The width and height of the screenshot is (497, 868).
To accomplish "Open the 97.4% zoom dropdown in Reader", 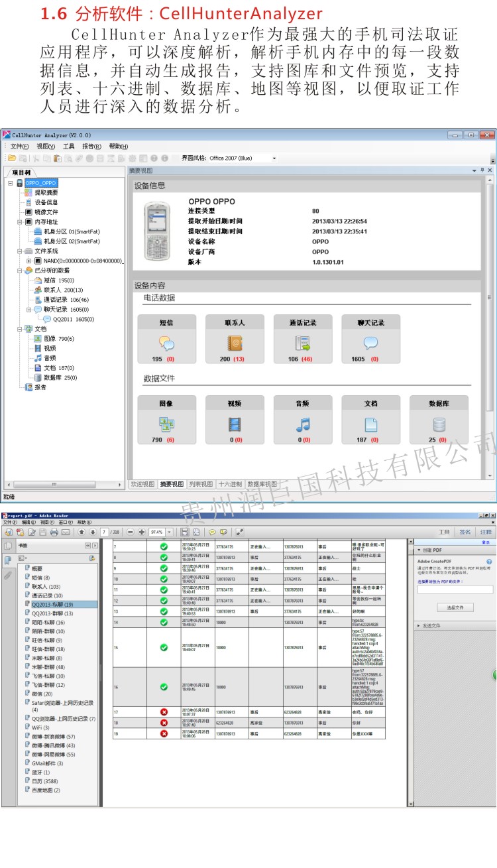I will pyautogui.click(x=170, y=532).
